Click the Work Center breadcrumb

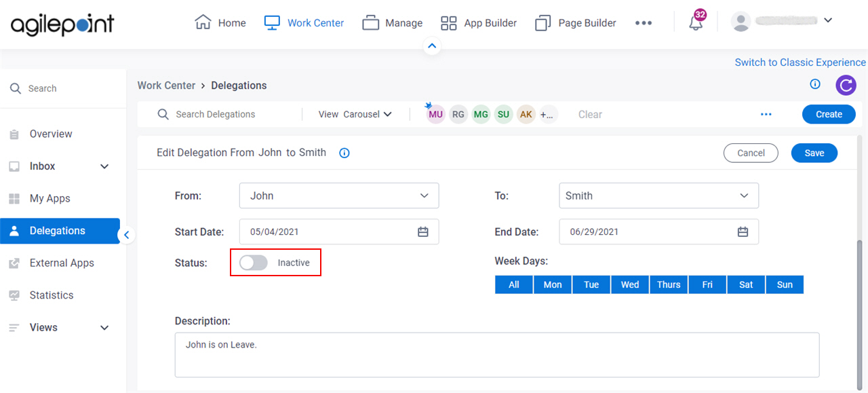tap(166, 86)
